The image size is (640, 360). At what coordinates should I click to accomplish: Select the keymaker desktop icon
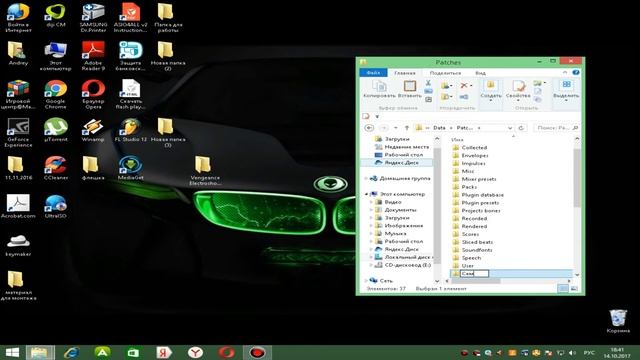point(18,245)
